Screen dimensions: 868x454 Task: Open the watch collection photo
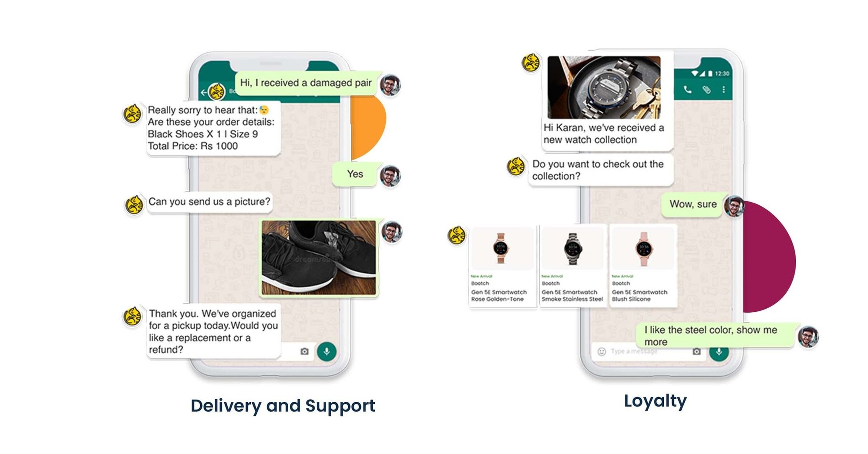pyautogui.click(x=604, y=87)
